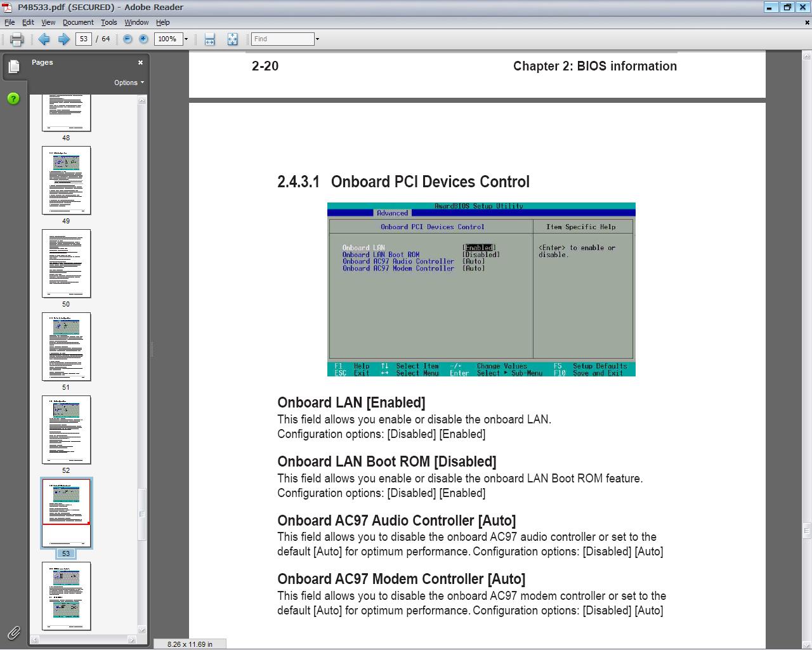Click the zoom field showing 100%

click(x=168, y=39)
